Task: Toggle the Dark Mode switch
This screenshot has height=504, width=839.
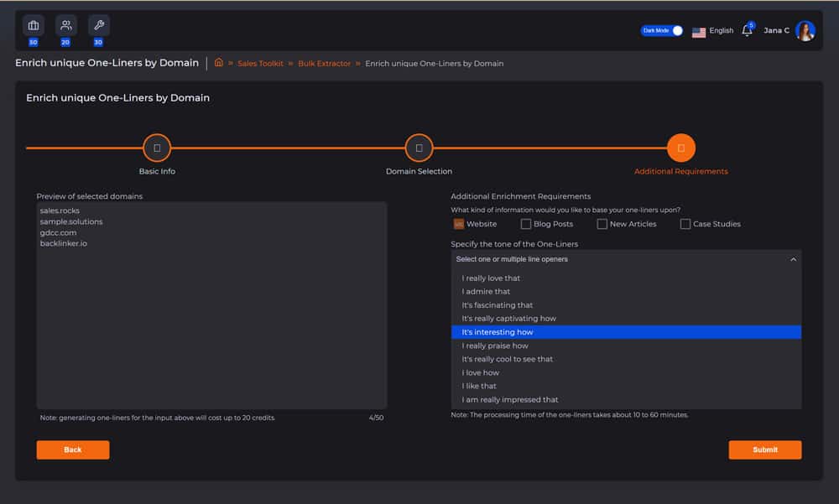Action: (x=662, y=30)
